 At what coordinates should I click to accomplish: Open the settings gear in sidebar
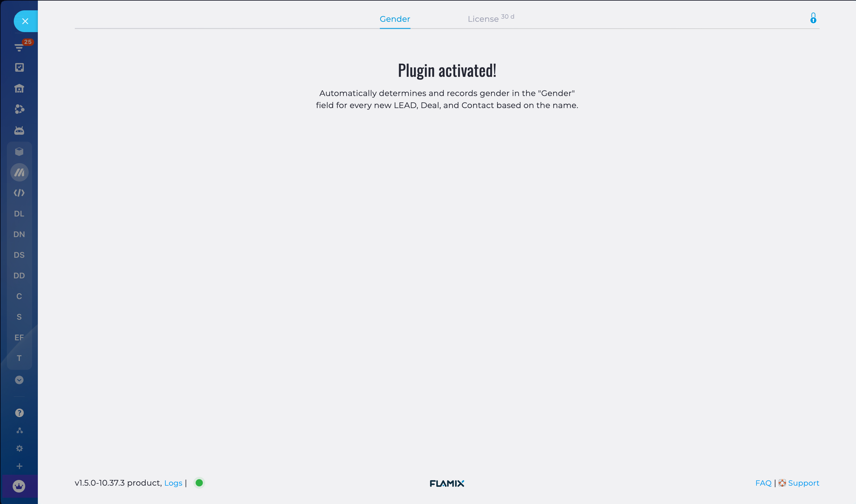(19, 448)
